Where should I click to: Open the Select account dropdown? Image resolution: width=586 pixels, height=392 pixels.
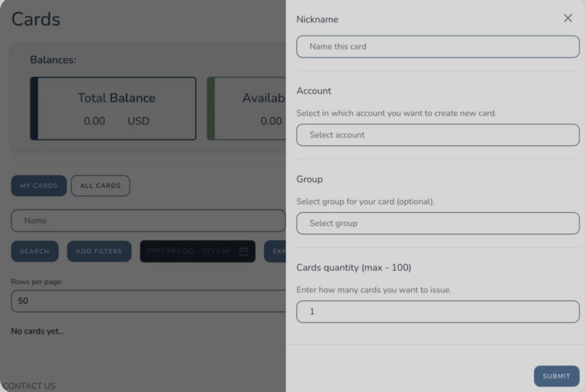pos(438,135)
